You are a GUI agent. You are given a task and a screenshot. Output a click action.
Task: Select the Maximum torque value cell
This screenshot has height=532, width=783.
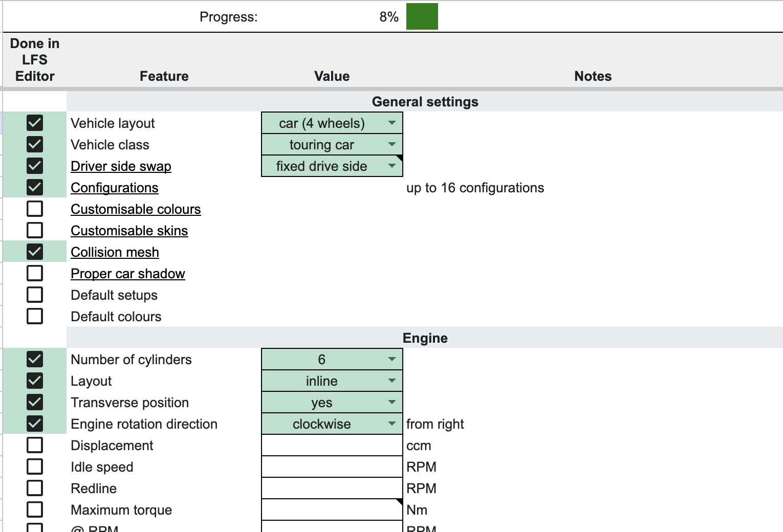pyautogui.click(x=332, y=509)
